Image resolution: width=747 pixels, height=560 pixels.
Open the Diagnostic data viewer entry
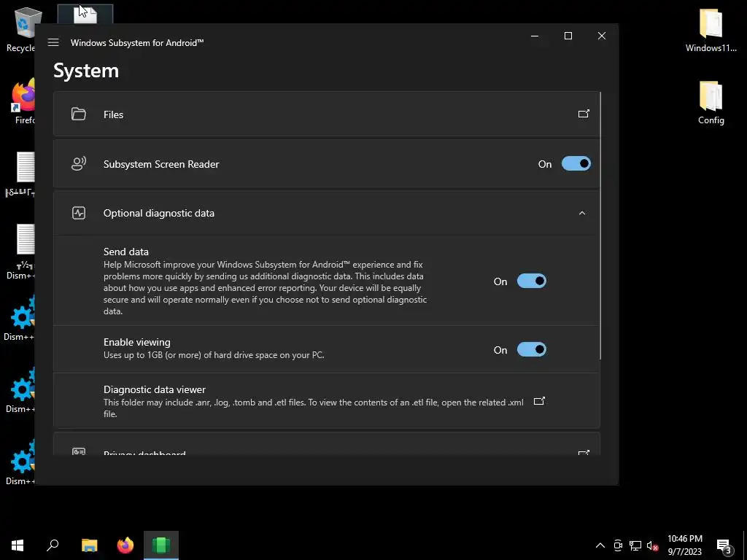tap(326, 401)
